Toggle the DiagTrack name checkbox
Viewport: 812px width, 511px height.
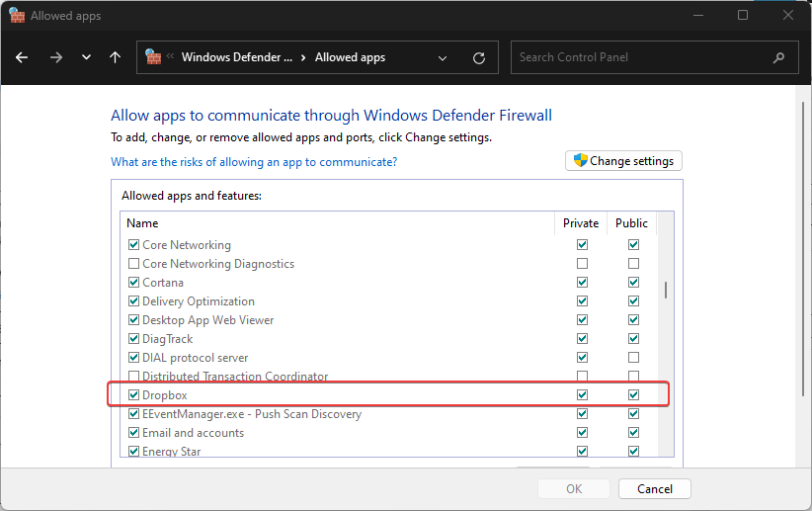[133, 338]
